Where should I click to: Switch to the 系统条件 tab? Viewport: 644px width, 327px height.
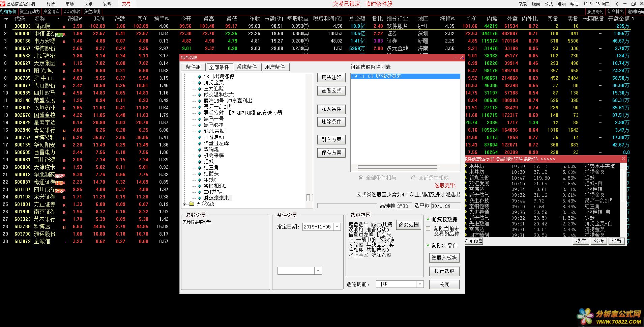247,67
